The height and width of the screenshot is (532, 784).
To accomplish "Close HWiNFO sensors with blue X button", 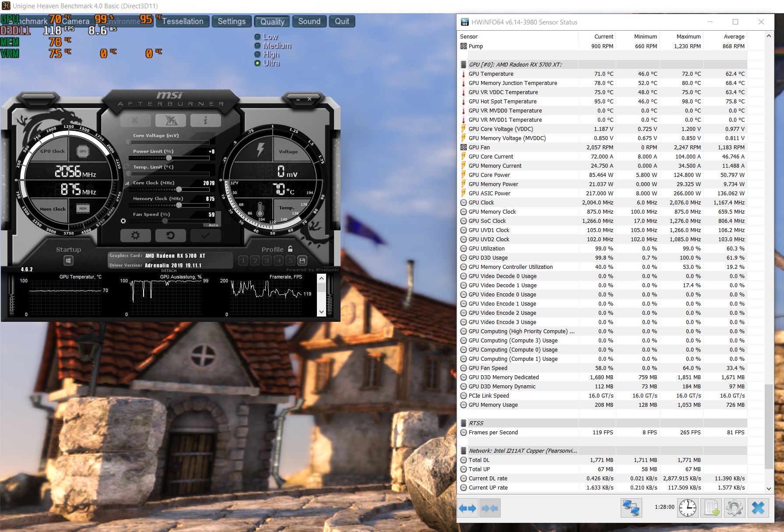I will point(758,508).
